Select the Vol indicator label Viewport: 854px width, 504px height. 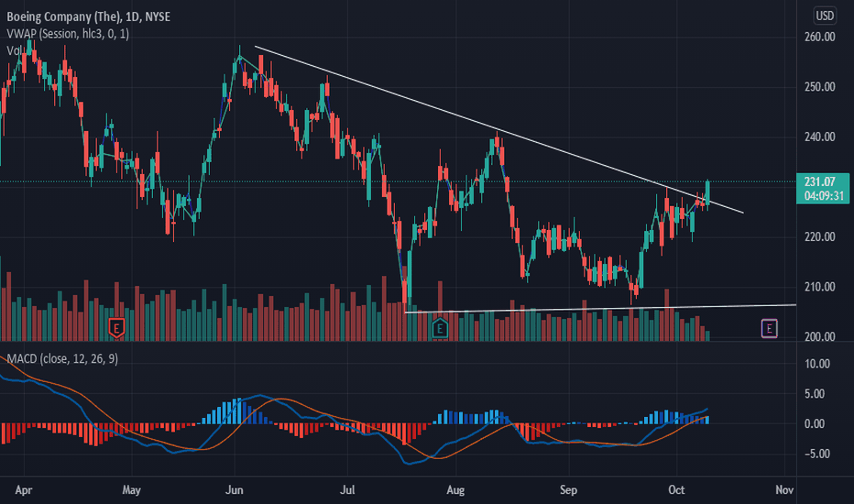(x=15, y=50)
